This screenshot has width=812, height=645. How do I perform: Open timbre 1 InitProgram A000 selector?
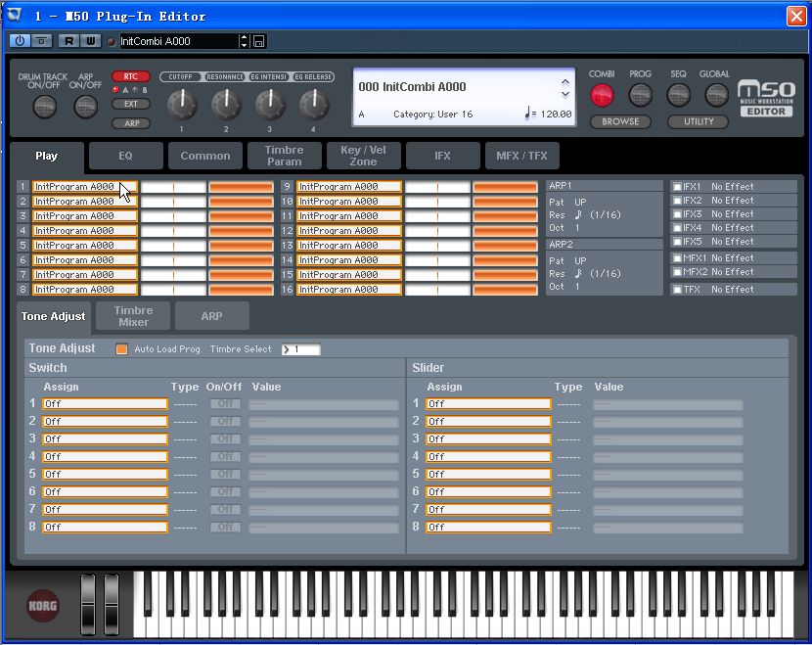click(85, 187)
